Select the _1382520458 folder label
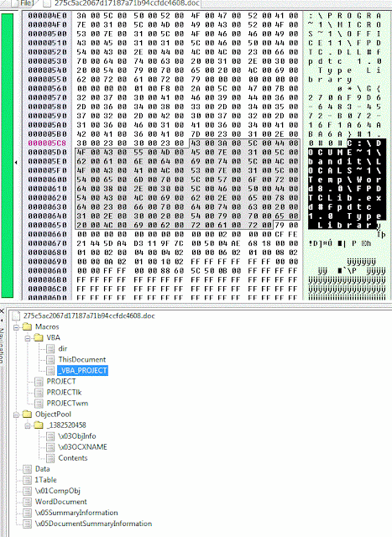The height and width of the screenshot is (537, 392). [66, 425]
